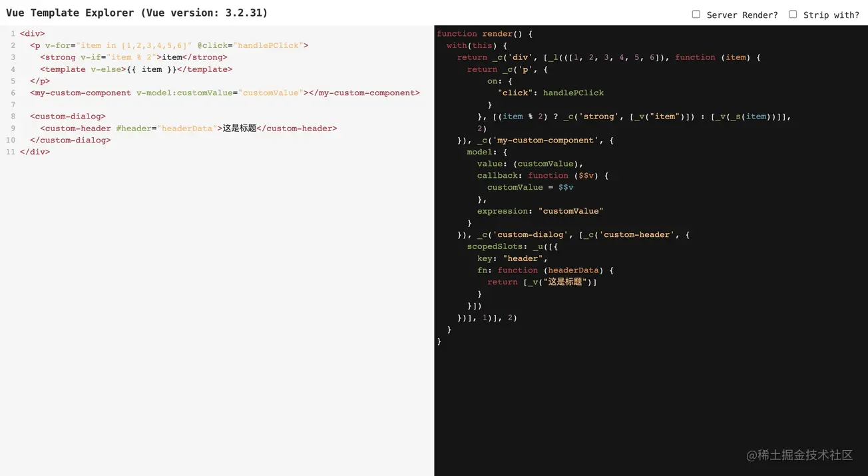Screen dimensions: 868x476
Task: Click the "click": handlePClick output line
Action: pyautogui.click(x=550, y=93)
